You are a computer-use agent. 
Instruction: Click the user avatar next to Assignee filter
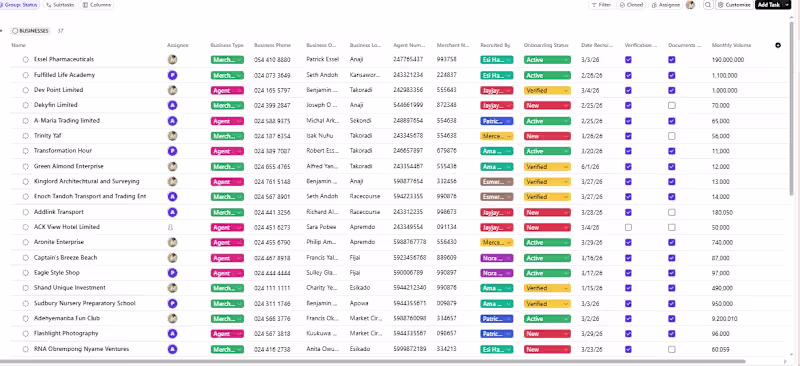690,5
